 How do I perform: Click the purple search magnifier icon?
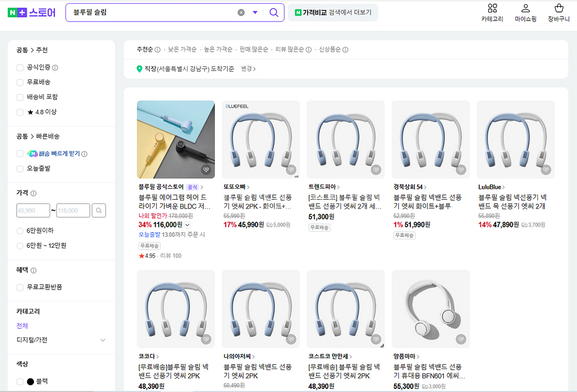click(274, 13)
